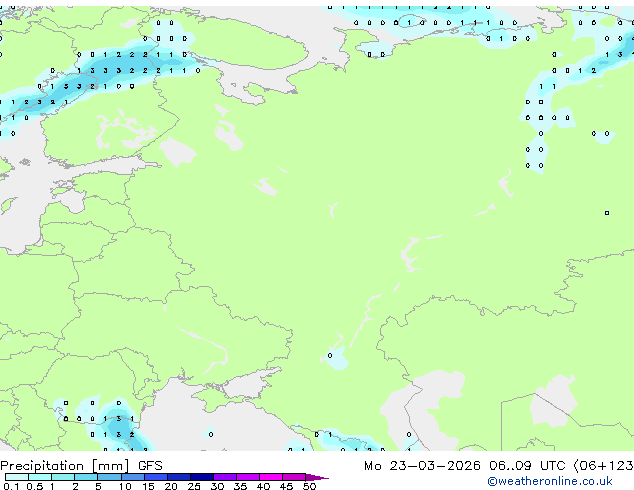634x490 pixels.
Task: Select the 40–45 mm magenta legend swatch
Action: point(271,477)
